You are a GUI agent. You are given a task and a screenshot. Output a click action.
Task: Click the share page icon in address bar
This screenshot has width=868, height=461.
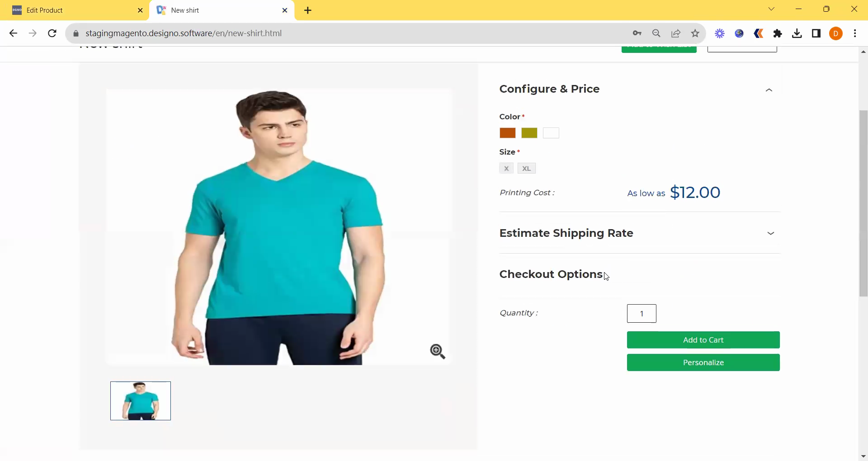[676, 33]
